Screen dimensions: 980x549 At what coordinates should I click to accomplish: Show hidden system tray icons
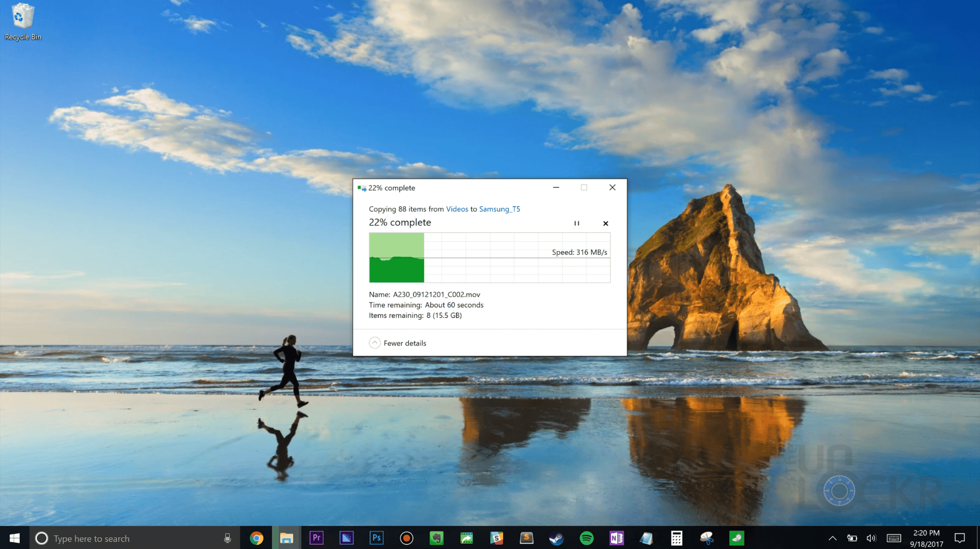pyautogui.click(x=833, y=538)
